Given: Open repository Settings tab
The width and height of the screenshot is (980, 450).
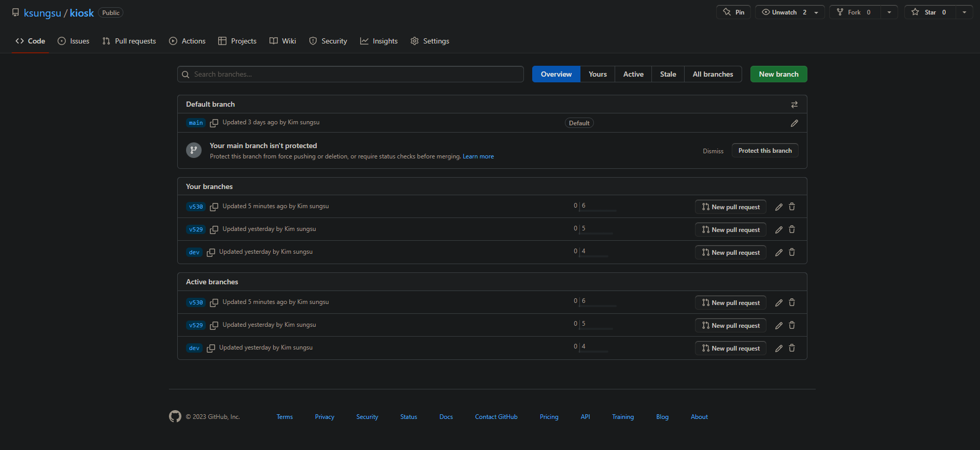Looking at the screenshot, I should coord(430,41).
